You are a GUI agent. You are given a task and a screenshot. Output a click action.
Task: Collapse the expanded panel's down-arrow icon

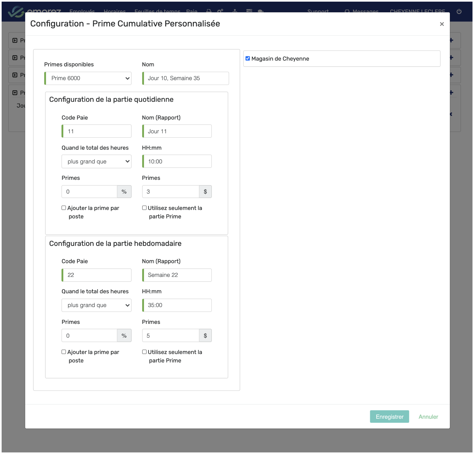point(15,93)
